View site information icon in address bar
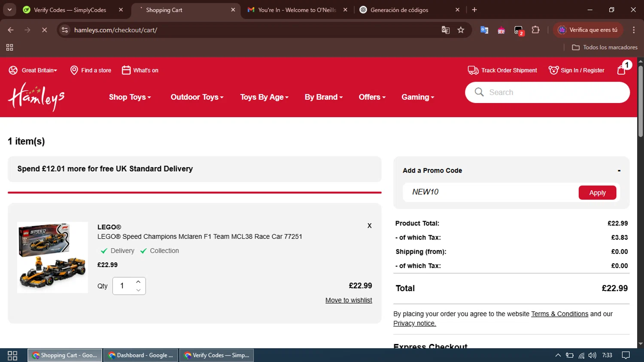 coord(65,30)
